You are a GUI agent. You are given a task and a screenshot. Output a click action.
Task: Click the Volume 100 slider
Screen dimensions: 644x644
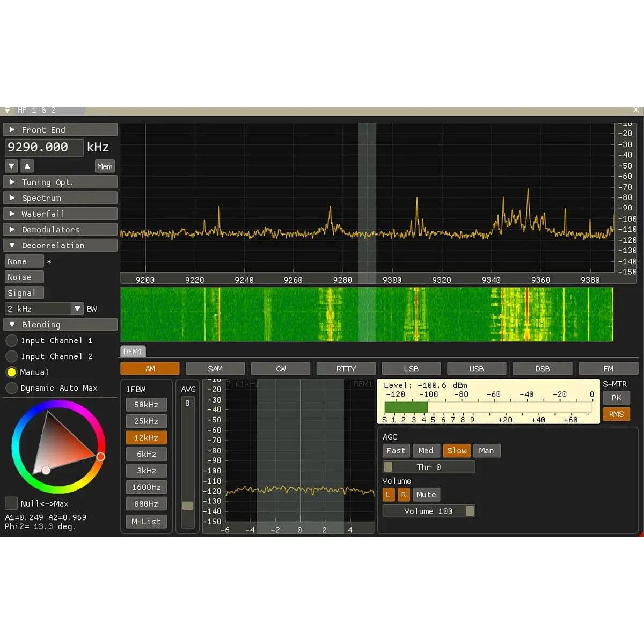(x=428, y=511)
